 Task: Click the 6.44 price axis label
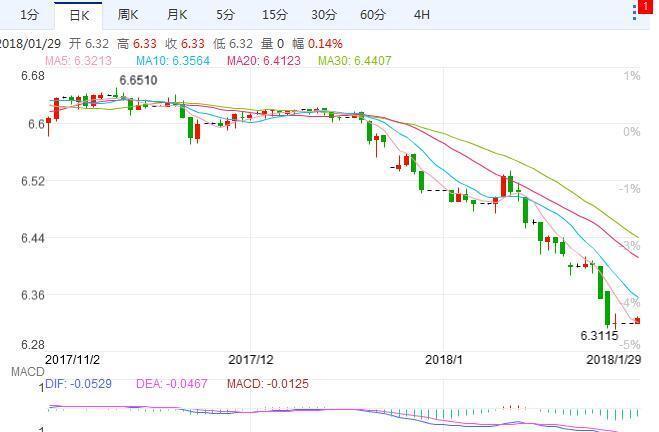[33, 238]
